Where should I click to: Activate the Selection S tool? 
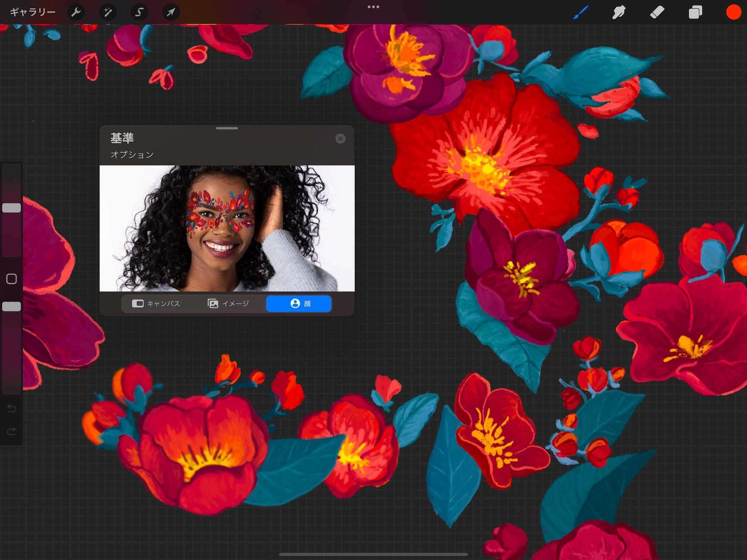[139, 12]
